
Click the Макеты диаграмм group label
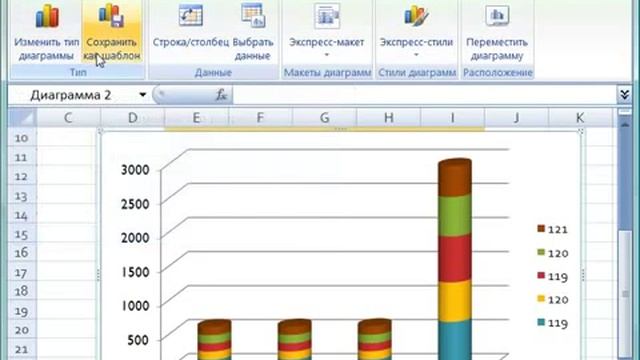coord(327,73)
